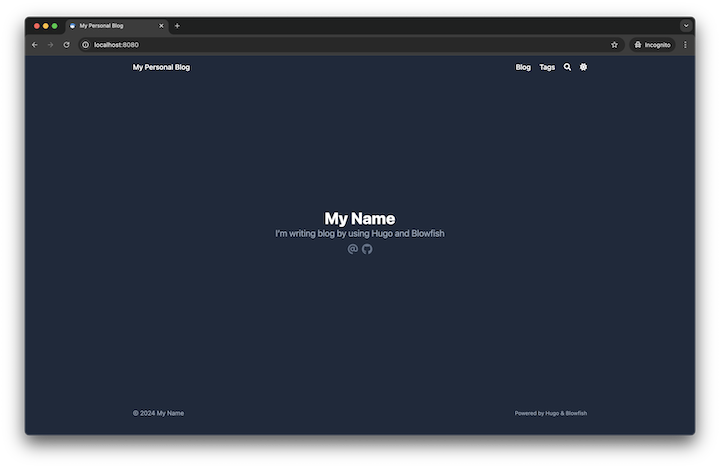This screenshot has height=468, width=720.
Task: Select the My Personal Blog browser tab
Action: pyautogui.click(x=112, y=26)
